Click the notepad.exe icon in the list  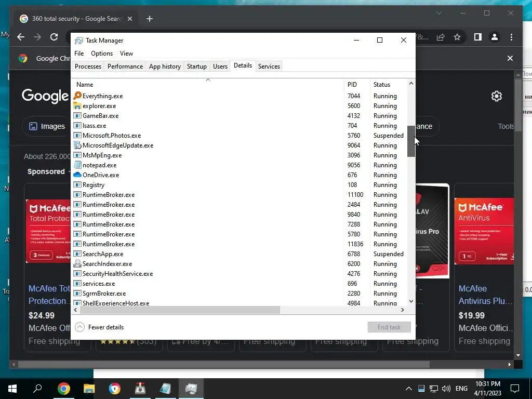tap(77, 165)
